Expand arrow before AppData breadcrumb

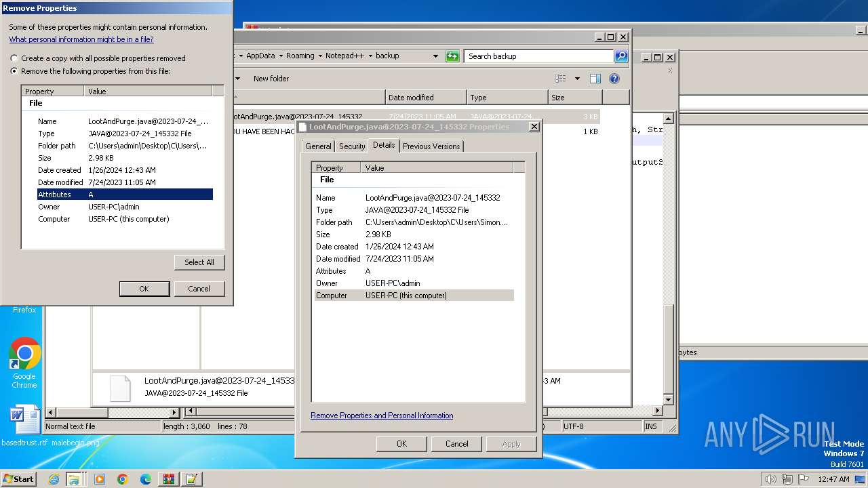click(x=241, y=56)
